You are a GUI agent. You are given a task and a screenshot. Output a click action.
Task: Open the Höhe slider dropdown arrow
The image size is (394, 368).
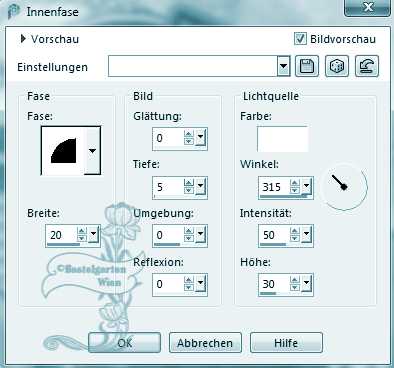click(x=306, y=284)
